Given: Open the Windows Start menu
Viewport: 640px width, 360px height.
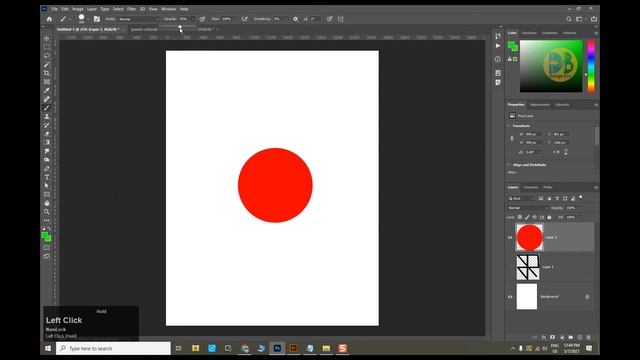Looking at the screenshot, I should point(48,348).
